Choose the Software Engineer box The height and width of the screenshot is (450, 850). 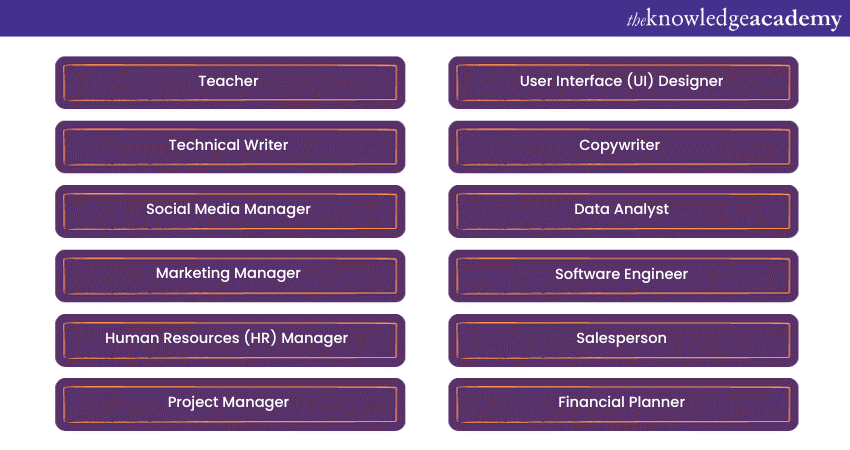point(622,274)
